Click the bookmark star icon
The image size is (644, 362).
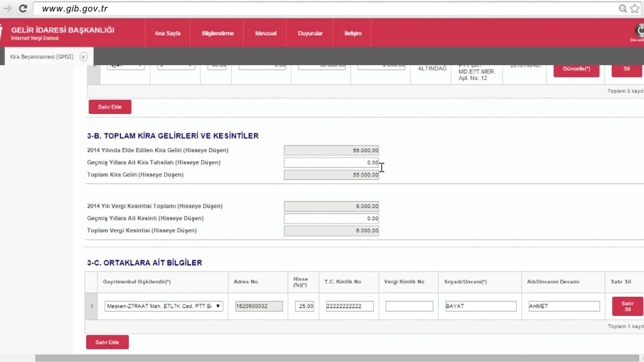[x=634, y=9]
